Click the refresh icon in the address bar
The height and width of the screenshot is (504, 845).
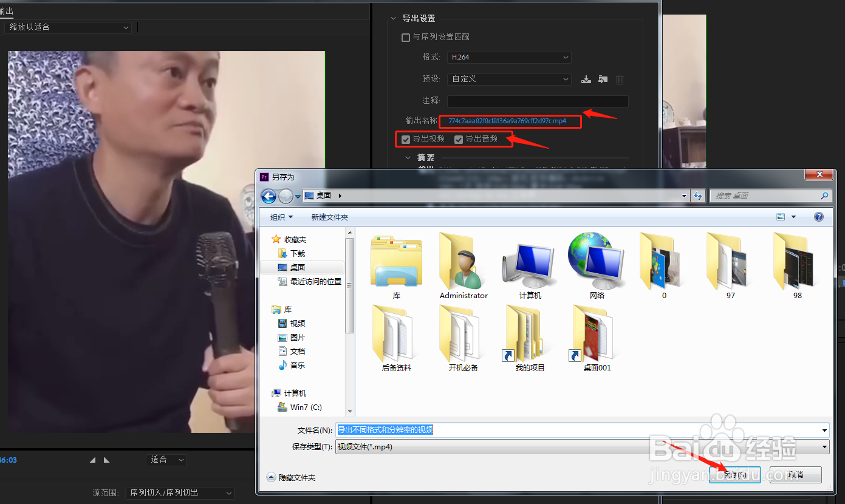pyautogui.click(x=698, y=196)
